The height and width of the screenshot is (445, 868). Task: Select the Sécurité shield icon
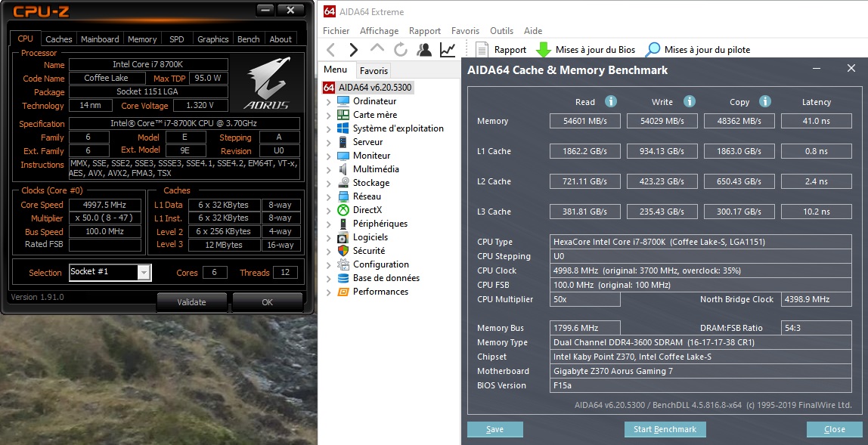[x=343, y=251]
